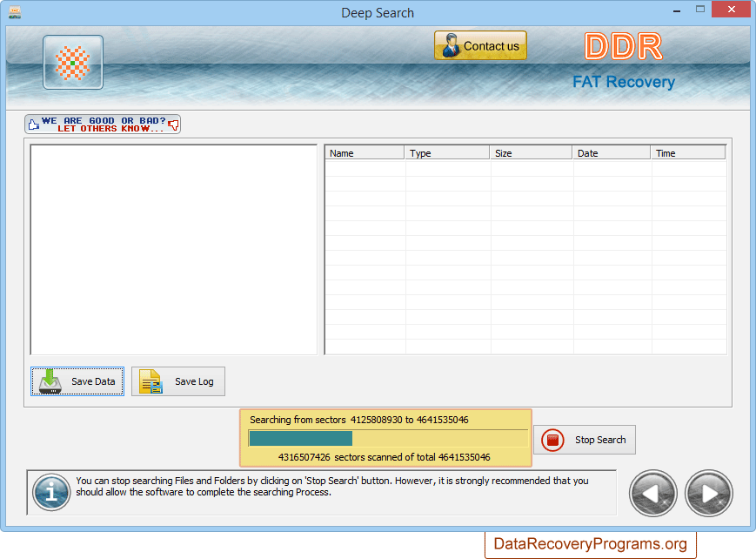Screen dimensions: 756x559
Task: Click the Save Log button
Action: pyautogui.click(x=178, y=381)
